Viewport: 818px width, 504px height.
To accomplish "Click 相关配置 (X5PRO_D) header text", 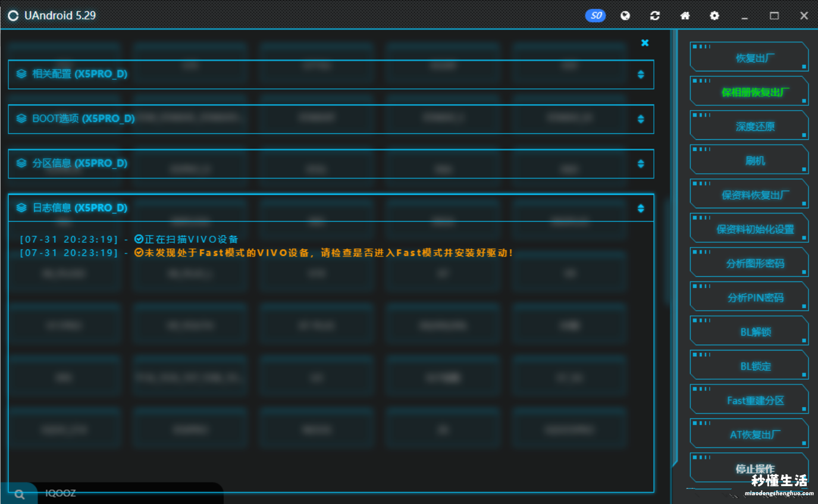I will tap(80, 74).
